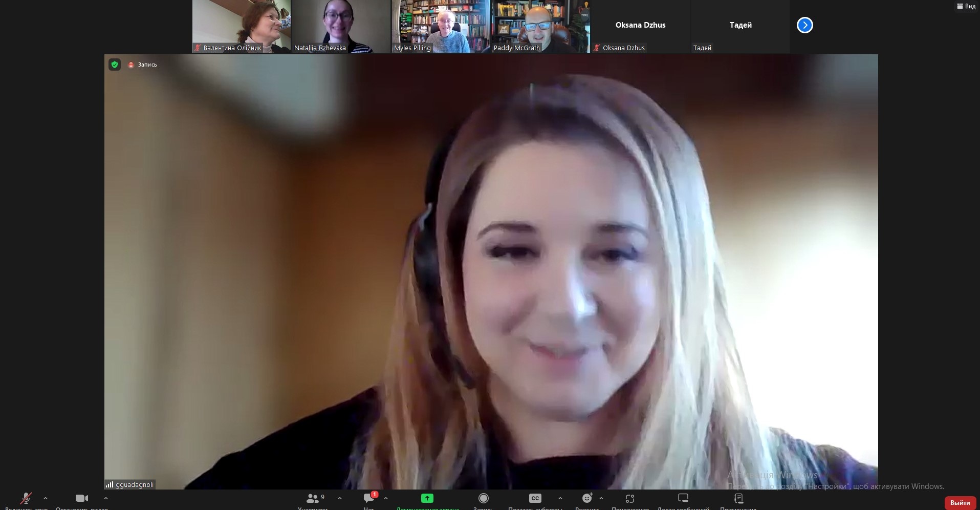
Task: Open whiteboards icon in the toolbar
Action: [x=683, y=498]
